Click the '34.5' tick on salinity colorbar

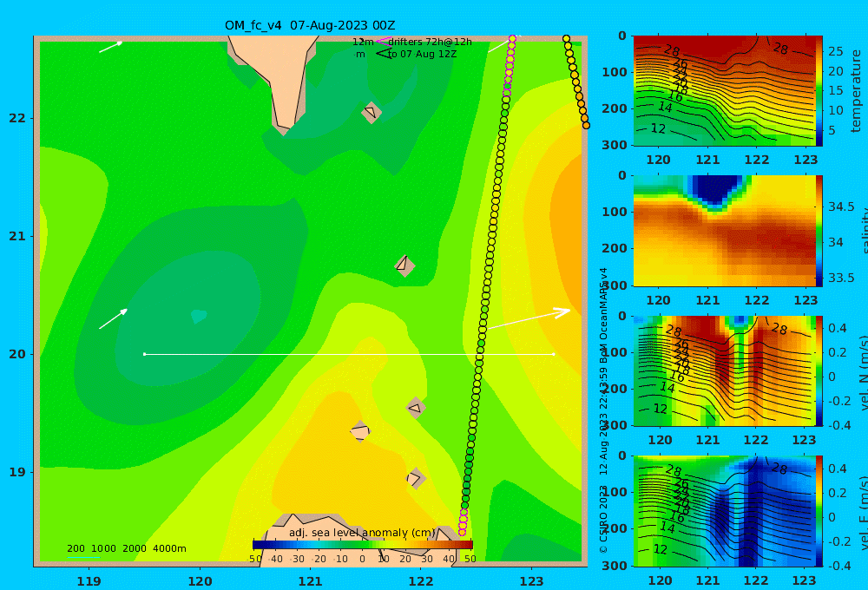click(x=841, y=207)
